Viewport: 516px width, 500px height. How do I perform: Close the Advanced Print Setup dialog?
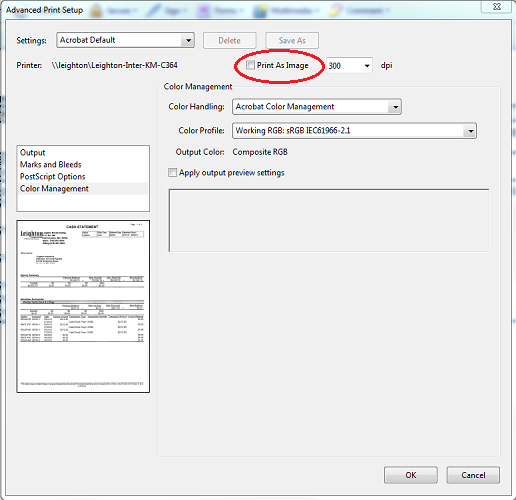click(x=497, y=6)
